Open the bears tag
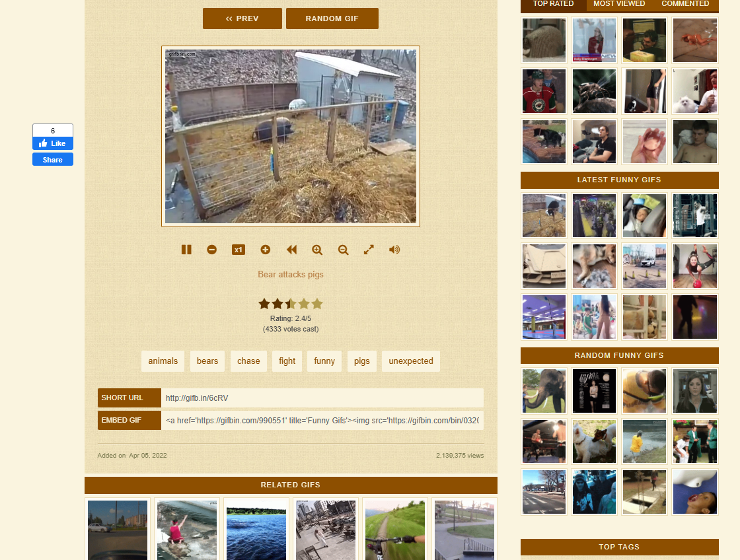 click(x=207, y=361)
